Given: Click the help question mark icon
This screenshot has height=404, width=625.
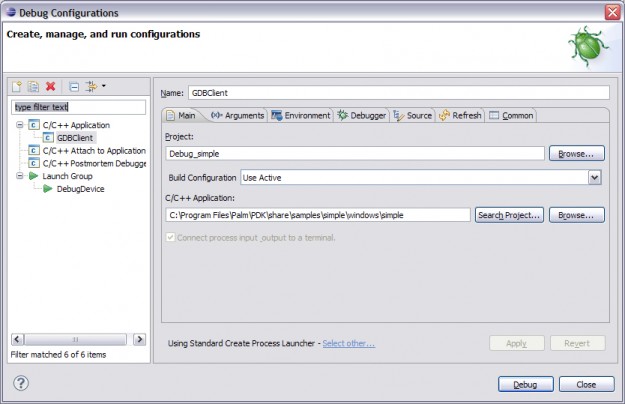Looking at the screenshot, I should click(x=21, y=384).
